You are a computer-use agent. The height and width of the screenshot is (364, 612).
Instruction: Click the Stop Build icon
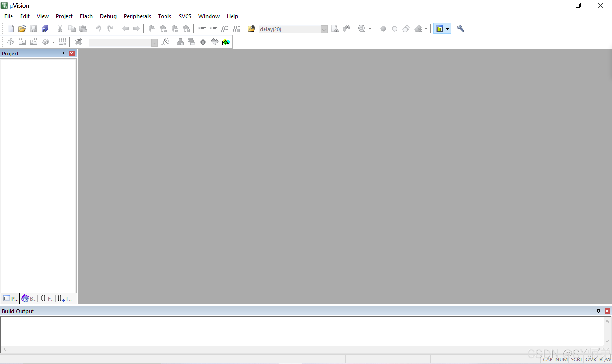pos(63,42)
